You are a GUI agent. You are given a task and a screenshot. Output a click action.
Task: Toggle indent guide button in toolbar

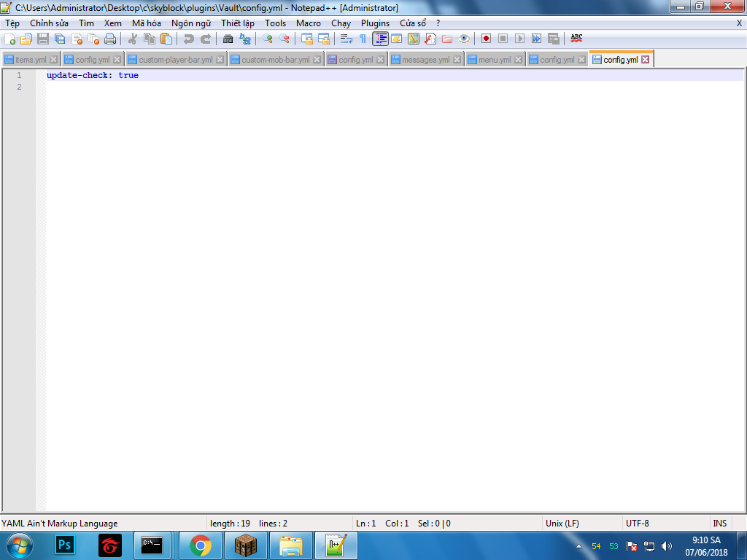380,39
